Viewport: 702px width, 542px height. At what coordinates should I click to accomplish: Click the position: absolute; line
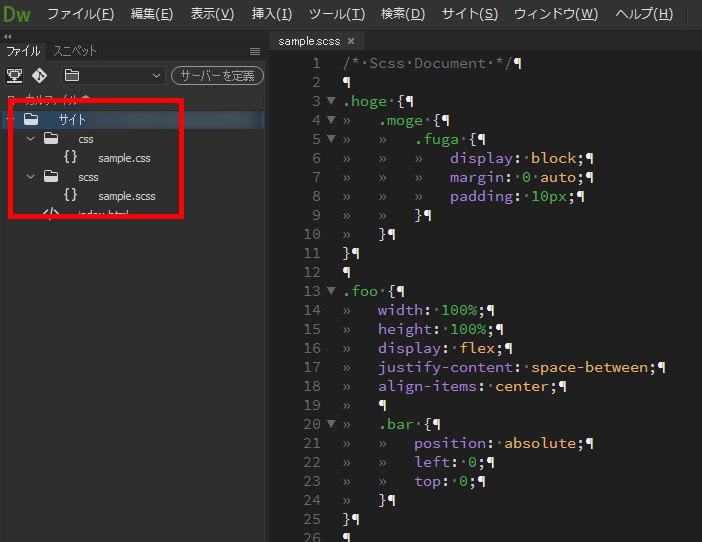click(499, 444)
